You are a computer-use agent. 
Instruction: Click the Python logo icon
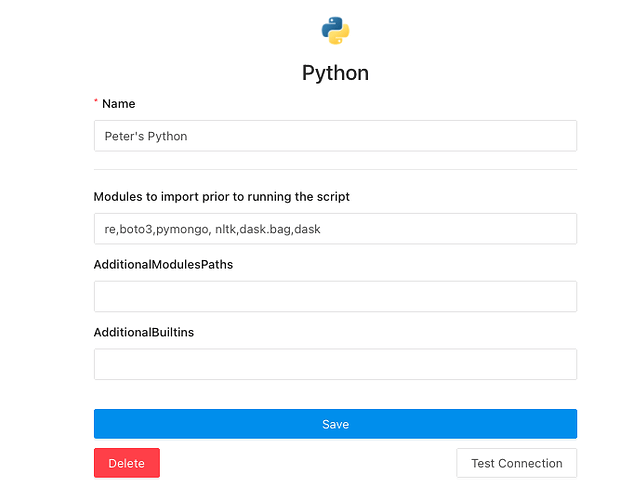point(335,31)
